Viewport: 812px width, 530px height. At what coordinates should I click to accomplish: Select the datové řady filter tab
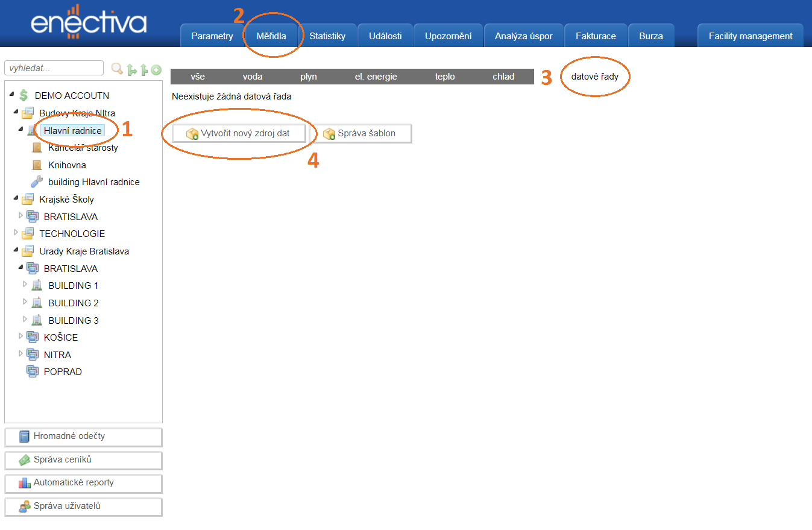594,77
